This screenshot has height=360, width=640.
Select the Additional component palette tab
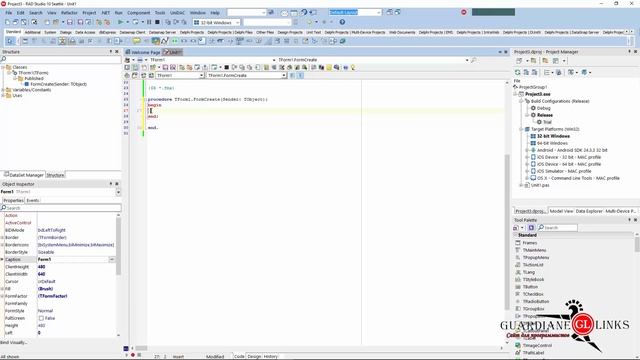[x=33, y=32]
